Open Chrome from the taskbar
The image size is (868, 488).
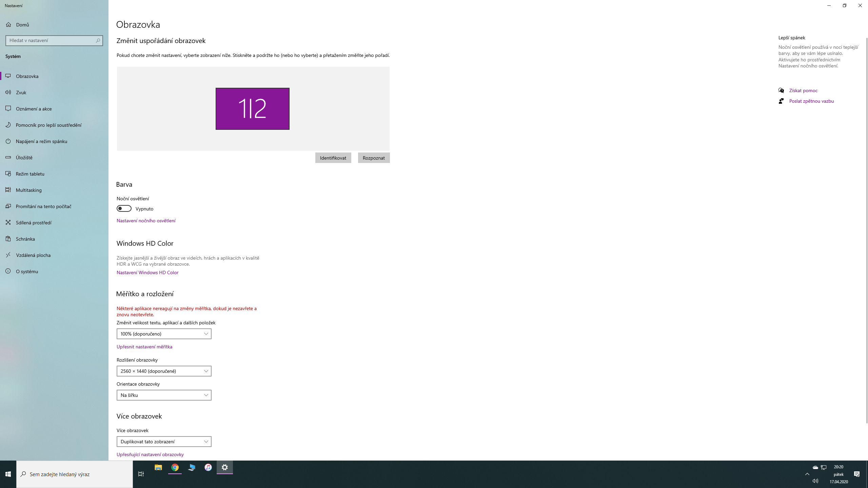tap(175, 467)
